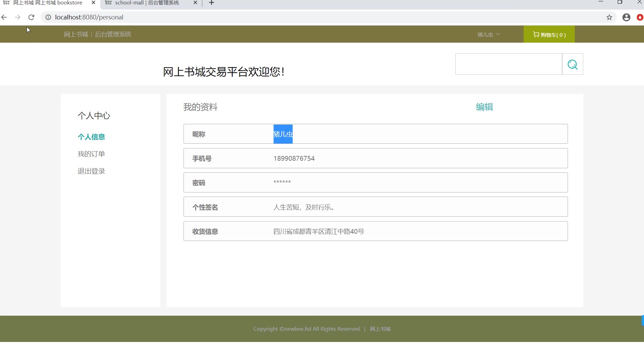Bookmark this page with star icon
This screenshot has width=644, height=344.
coord(609,17)
